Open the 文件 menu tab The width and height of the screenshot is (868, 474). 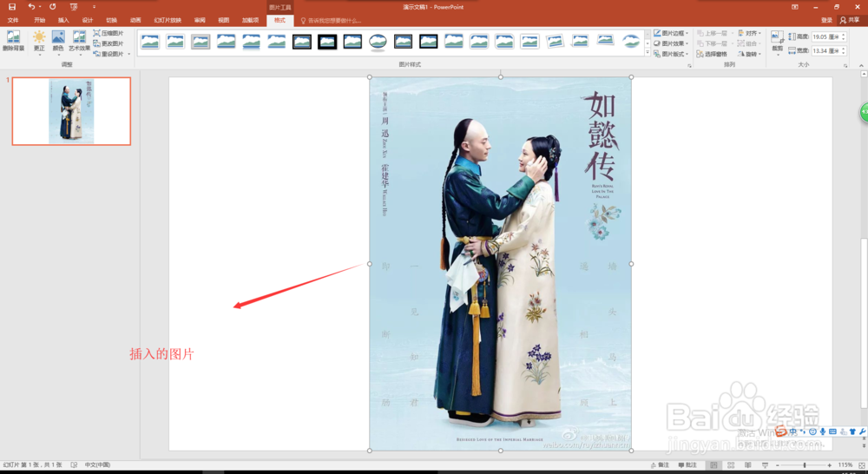(x=13, y=20)
